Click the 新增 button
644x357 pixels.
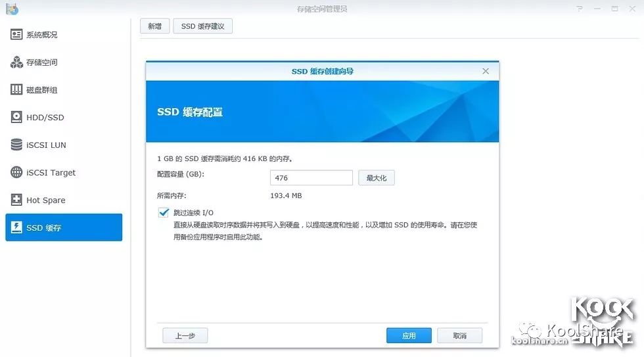pos(155,26)
